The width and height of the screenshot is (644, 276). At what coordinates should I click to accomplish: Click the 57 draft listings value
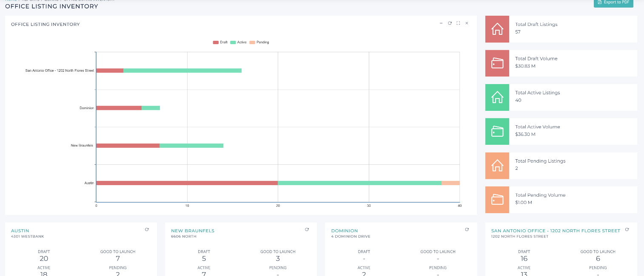518,32
